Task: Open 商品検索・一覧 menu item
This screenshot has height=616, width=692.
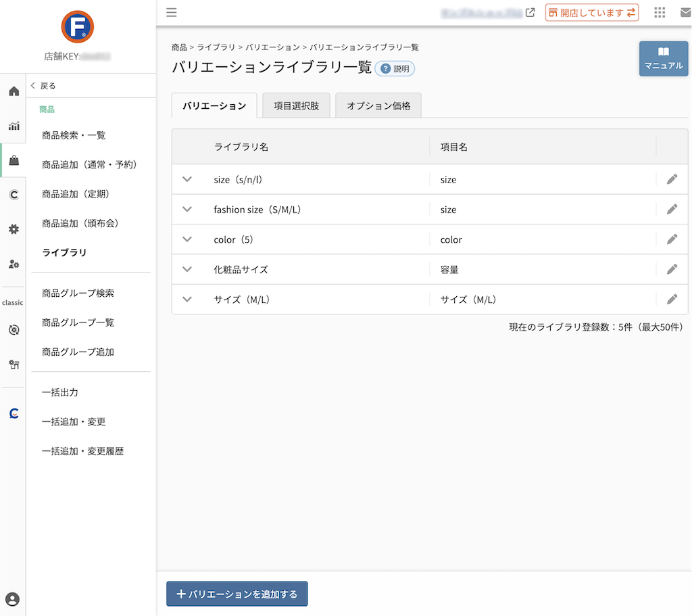Action: click(74, 135)
